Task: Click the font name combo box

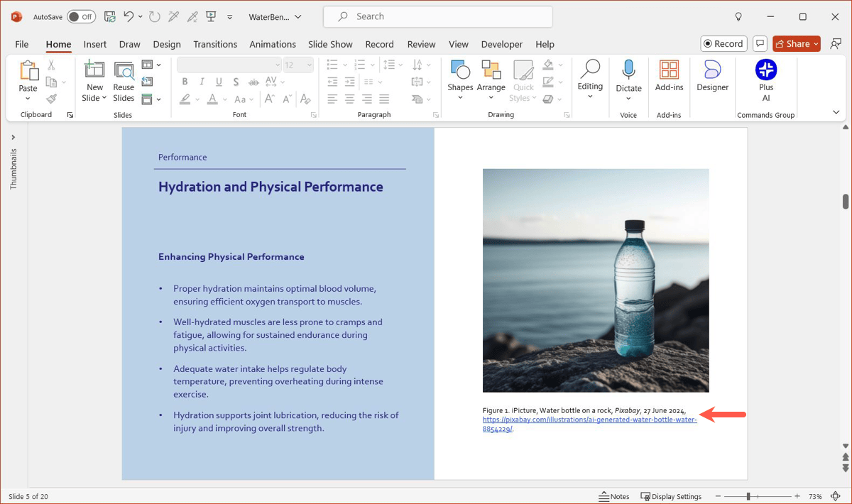Action: click(229, 65)
